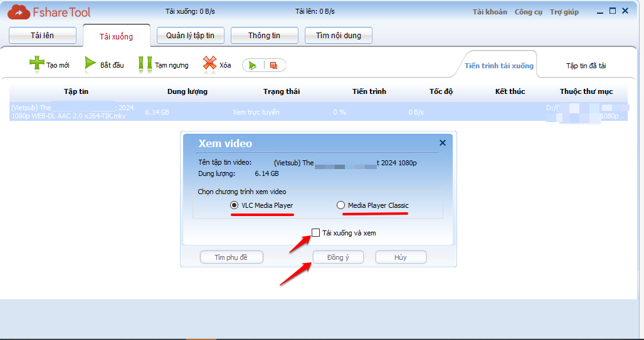Image resolution: width=644 pixels, height=340 pixels.
Task: Click the green plus Tạo mới icon
Action: (x=37, y=64)
